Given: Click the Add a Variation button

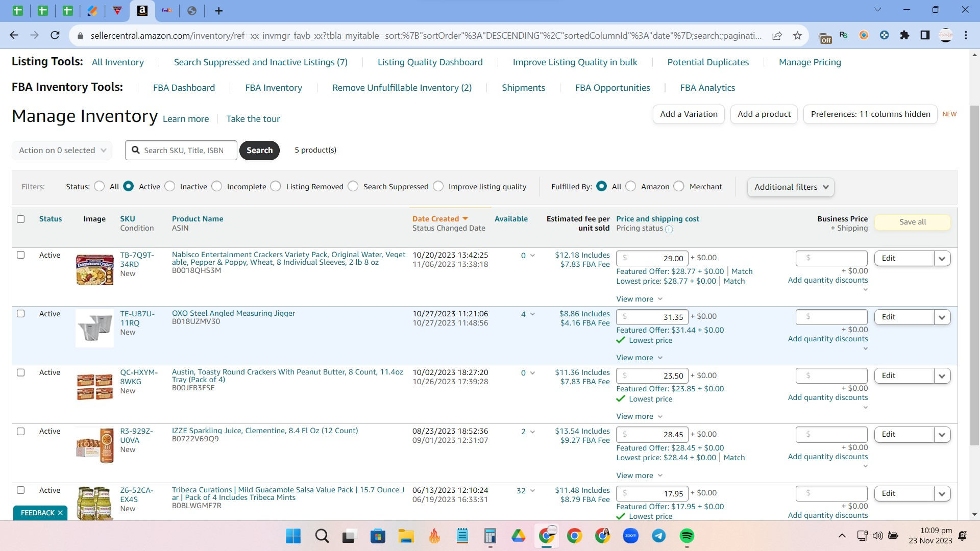Looking at the screenshot, I should pos(689,114).
